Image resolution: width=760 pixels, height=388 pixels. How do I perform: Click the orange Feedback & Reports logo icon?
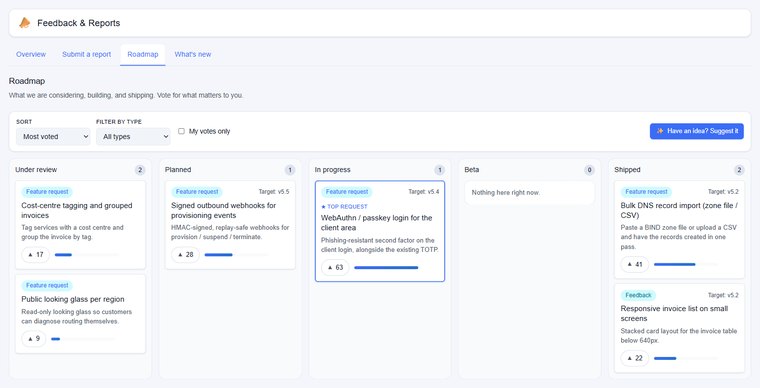click(24, 23)
